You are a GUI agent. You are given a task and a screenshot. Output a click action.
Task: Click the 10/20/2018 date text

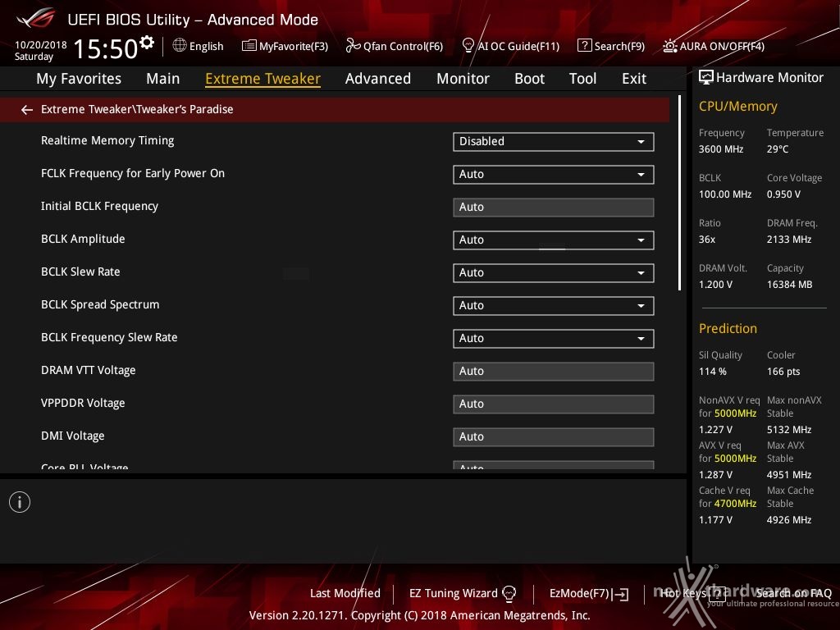pyautogui.click(x=41, y=45)
